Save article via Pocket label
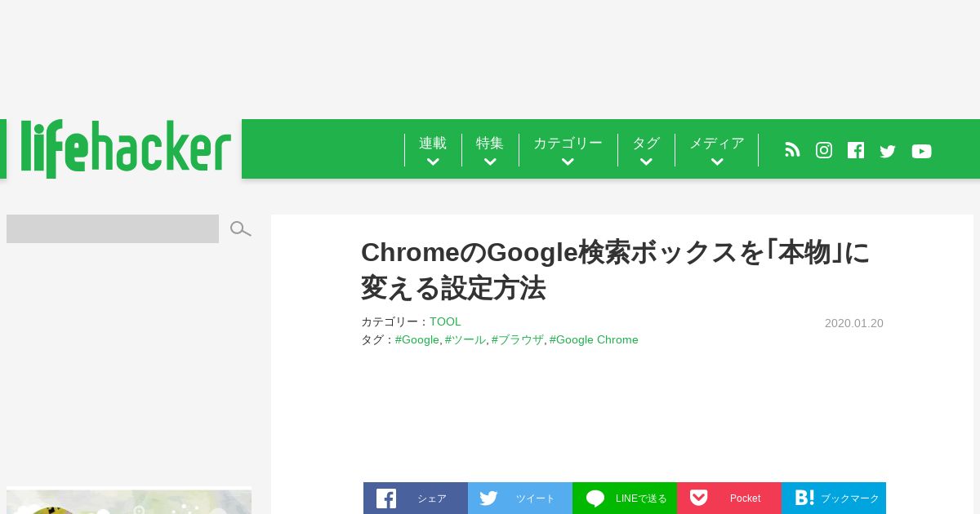Viewport: 980px width, 514px height. point(745,498)
